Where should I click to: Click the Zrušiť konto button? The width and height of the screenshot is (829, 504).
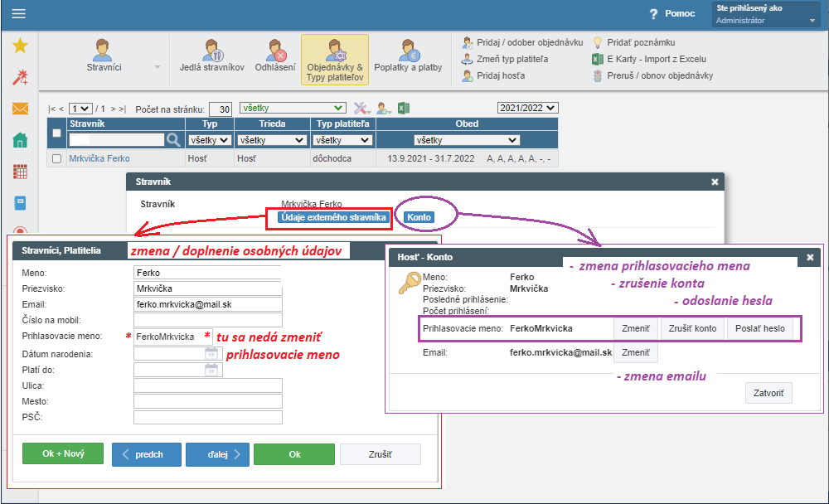point(692,328)
